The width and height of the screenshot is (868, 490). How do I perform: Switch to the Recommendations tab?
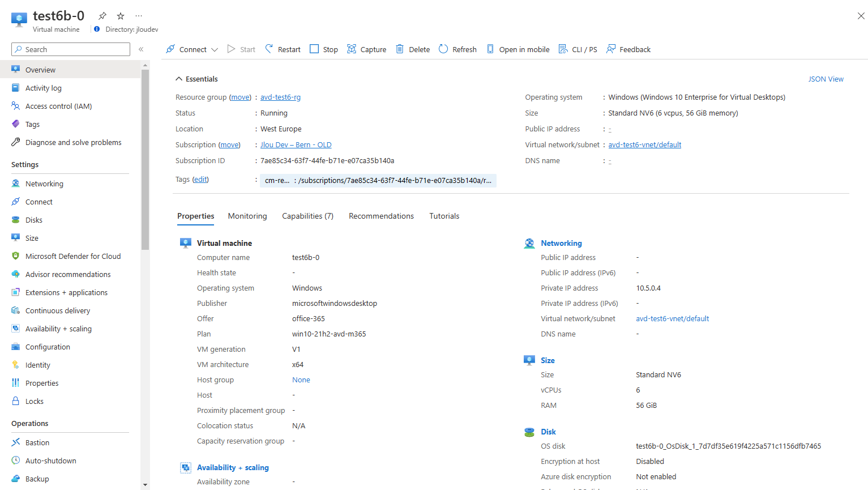point(381,216)
